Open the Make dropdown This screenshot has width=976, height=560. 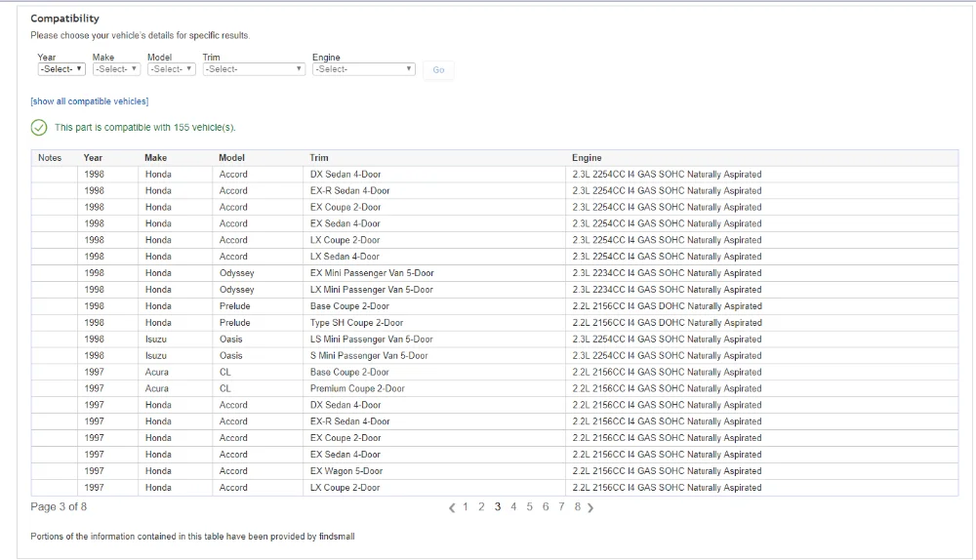click(116, 69)
